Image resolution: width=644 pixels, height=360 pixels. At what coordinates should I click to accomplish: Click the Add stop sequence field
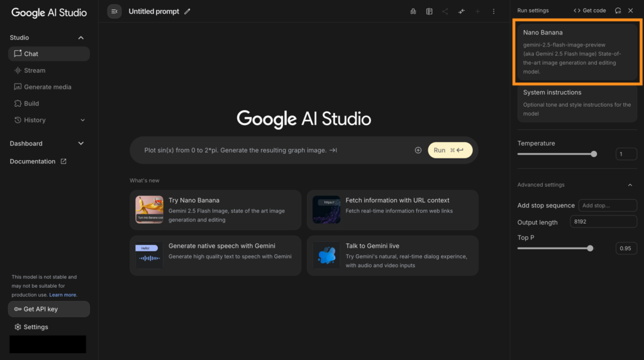tap(608, 205)
